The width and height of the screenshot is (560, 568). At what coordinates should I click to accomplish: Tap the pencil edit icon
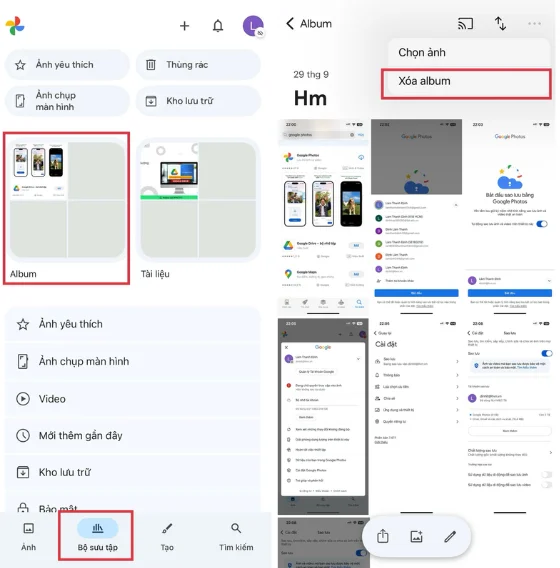tap(450, 536)
